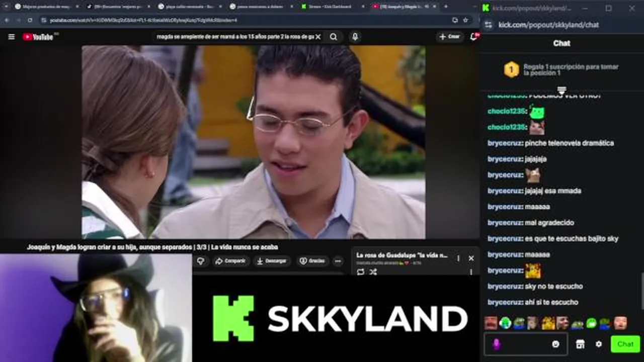Viewport: 644px width, 362px height.
Task: Click the SKKYLAND Kick logo banner
Action: 340,318
